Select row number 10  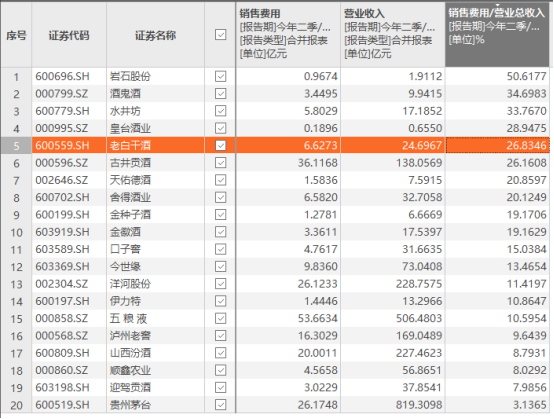coord(16,232)
